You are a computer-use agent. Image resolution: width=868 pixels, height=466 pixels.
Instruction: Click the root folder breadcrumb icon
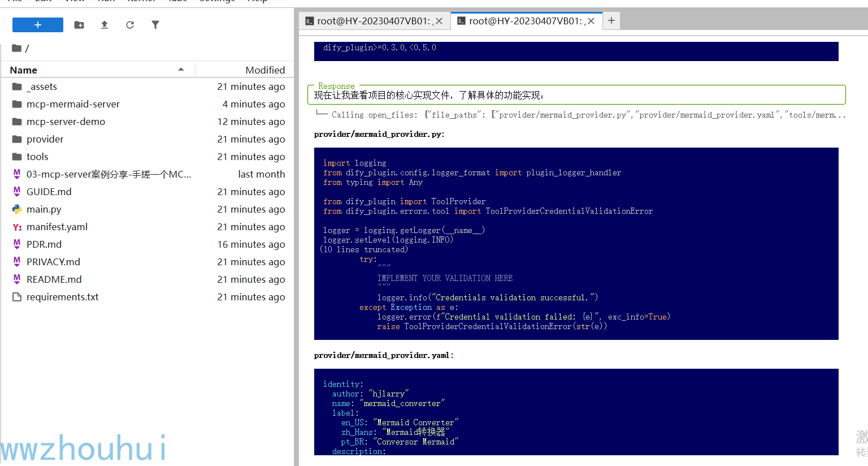[17, 48]
